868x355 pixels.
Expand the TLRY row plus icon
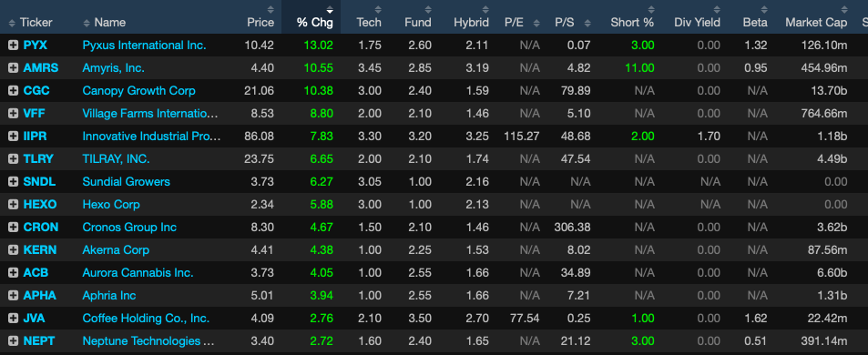click(x=13, y=158)
